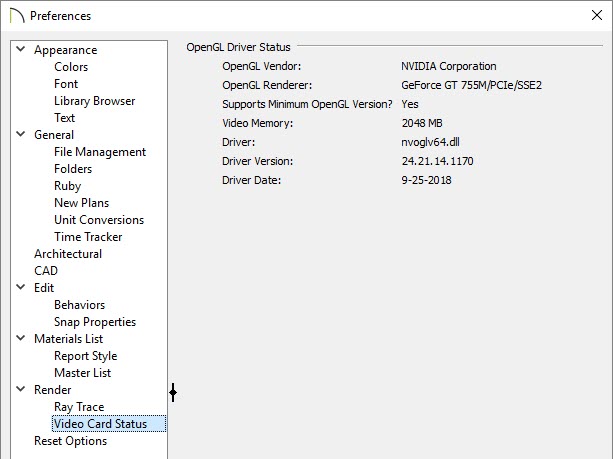The height and width of the screenshot is (459, 613).
Task: Collapse the Materials List chevron
Action: (21, 338)
